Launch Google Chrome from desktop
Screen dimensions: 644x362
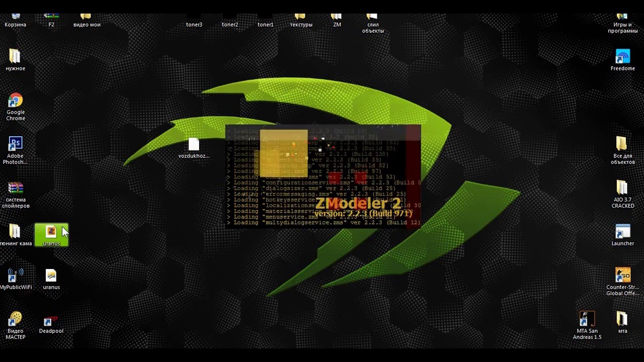point(16,107)
